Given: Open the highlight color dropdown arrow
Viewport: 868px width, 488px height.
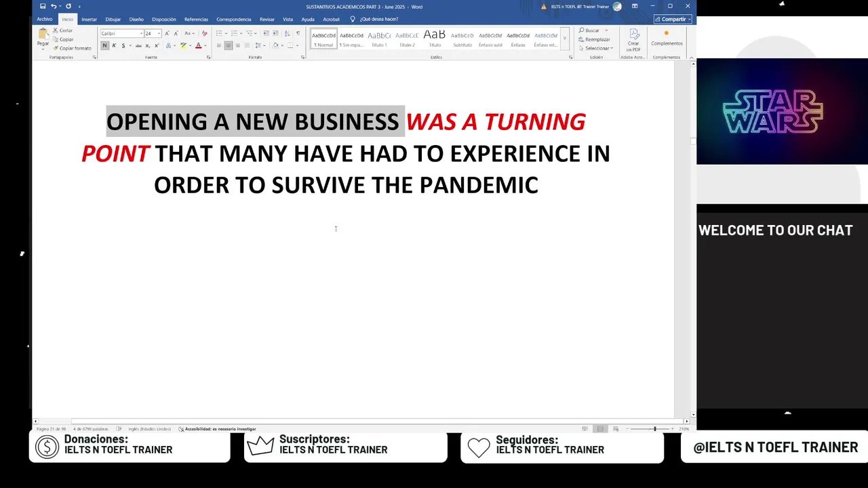Looking at the screenshot, I should (189, 45).
